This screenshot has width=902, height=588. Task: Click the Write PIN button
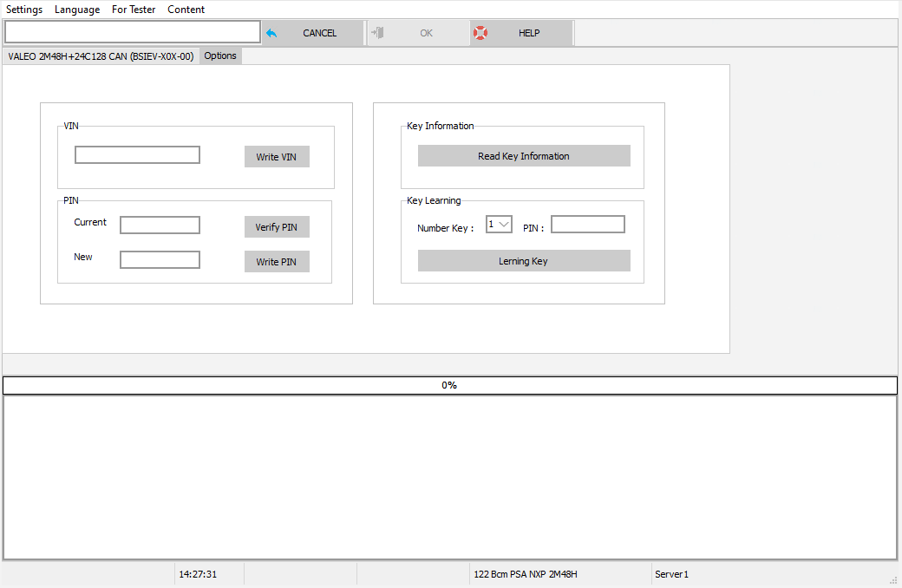click(277, 261)
